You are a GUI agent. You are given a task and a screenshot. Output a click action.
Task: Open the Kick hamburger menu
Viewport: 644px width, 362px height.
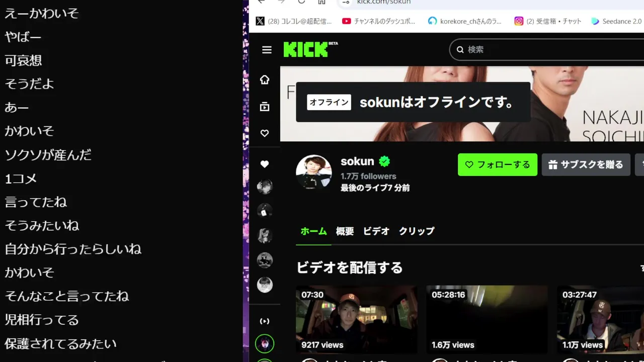pyautogui.click(x=267, y=50)
